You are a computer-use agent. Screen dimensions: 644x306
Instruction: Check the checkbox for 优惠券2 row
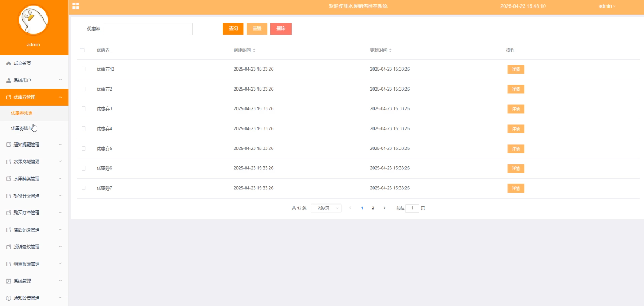click(x=83, y=89)
